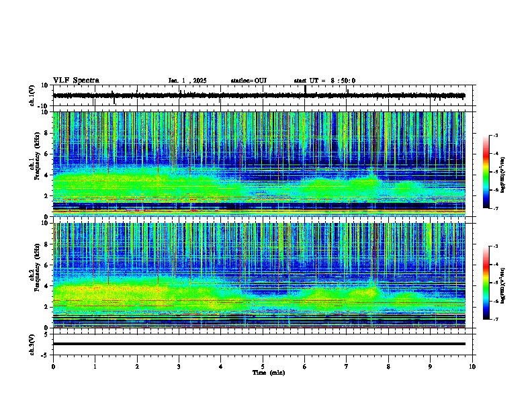Click the ch.2 spectrogram color scale bar

click(486, 283)
